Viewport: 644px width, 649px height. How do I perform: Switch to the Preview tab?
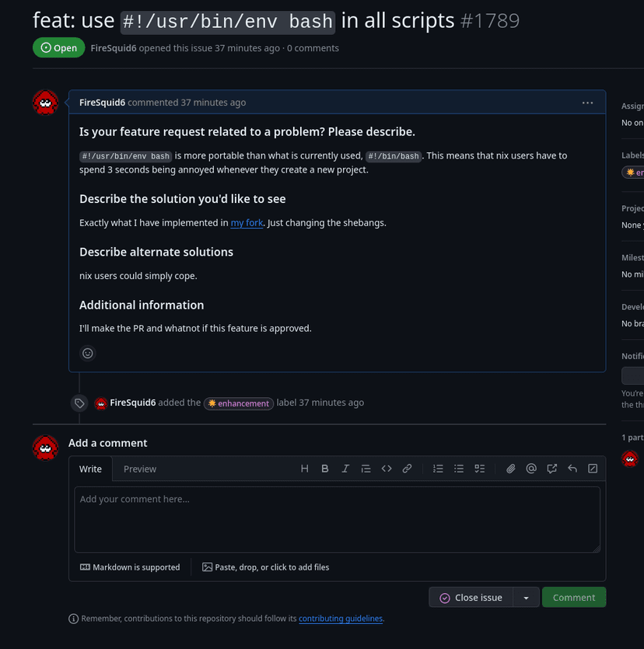click(x=139, y=469)
